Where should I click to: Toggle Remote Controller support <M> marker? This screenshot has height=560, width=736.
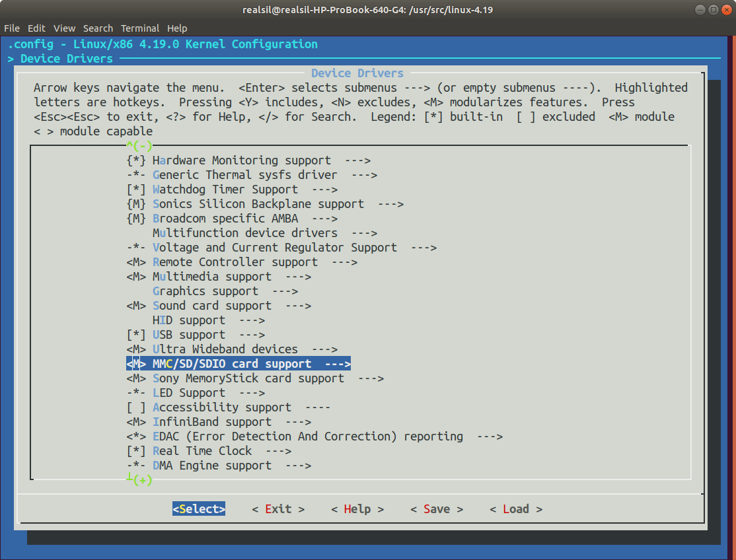pos(136,262)
